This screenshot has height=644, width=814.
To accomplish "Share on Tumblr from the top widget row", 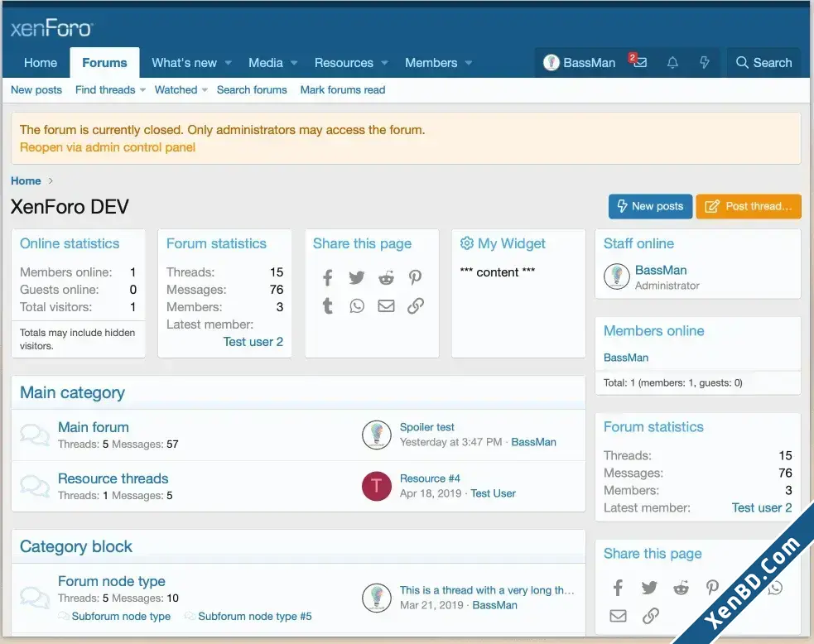I will point(328,305).
